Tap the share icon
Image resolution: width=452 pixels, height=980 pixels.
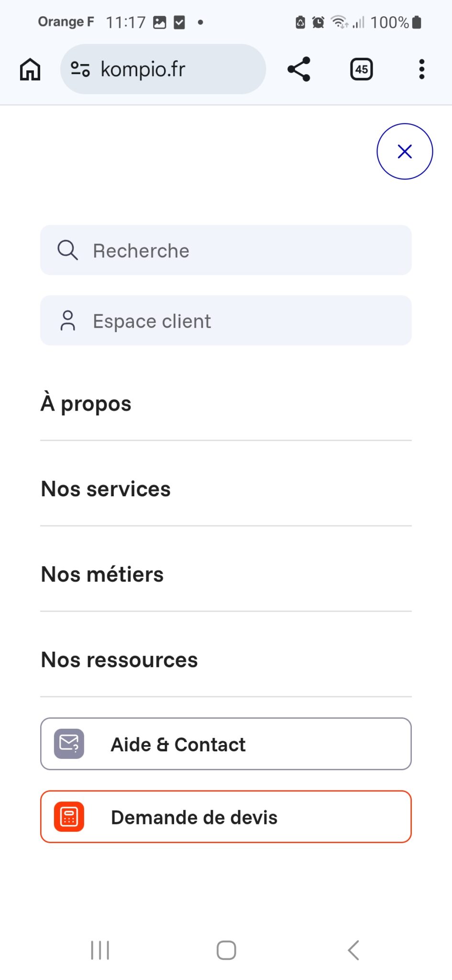point(299,69)
